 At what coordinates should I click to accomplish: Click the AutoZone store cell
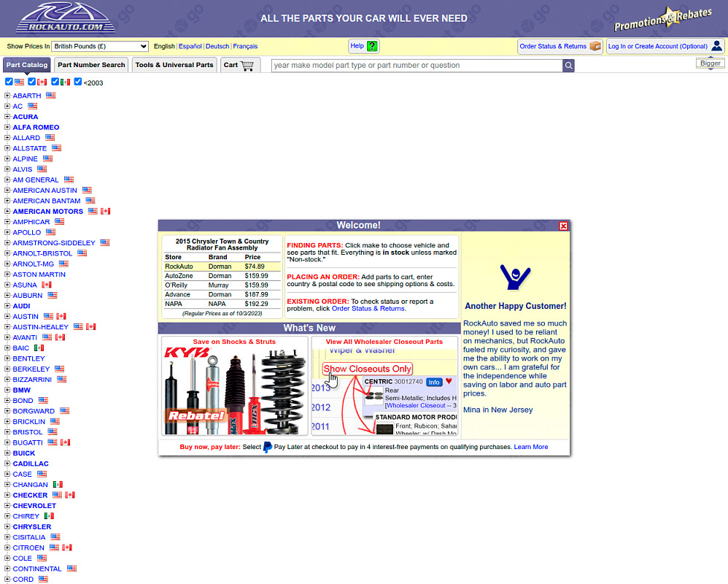(x=179, y=276)
